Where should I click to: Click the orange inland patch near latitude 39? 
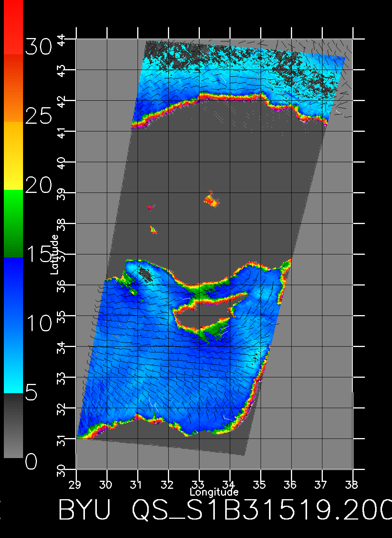(211, 199)
